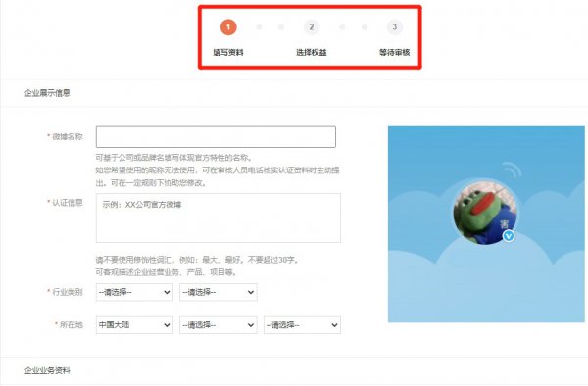The width and height of the screenshot is (588, 386).
Task: Click the 所在地 field label
Action: tap(72, 324)
